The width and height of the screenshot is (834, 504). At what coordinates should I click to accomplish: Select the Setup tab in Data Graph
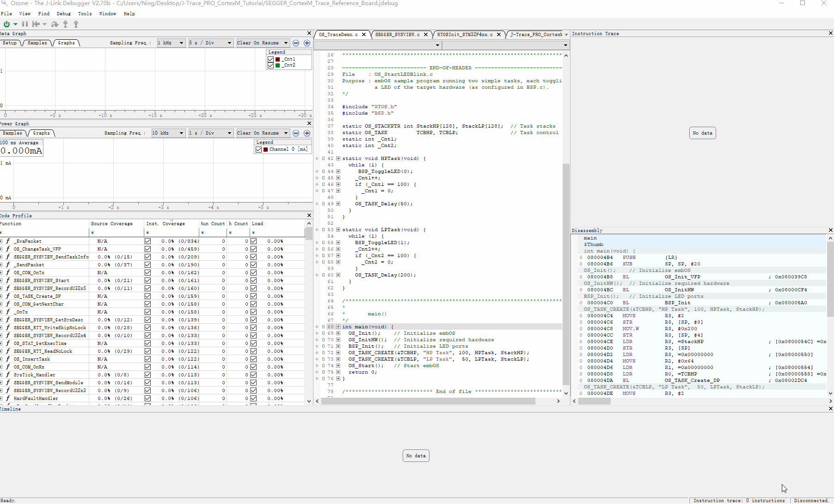point(10,43)
